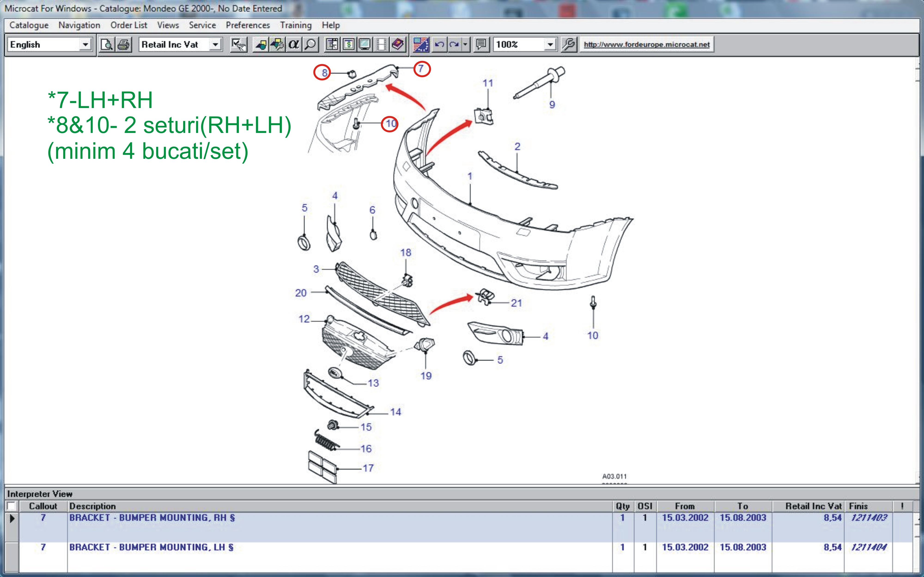Open the Navigation menu
The height and width of the screenshot is (577, 924).
(x=79, y=25)
